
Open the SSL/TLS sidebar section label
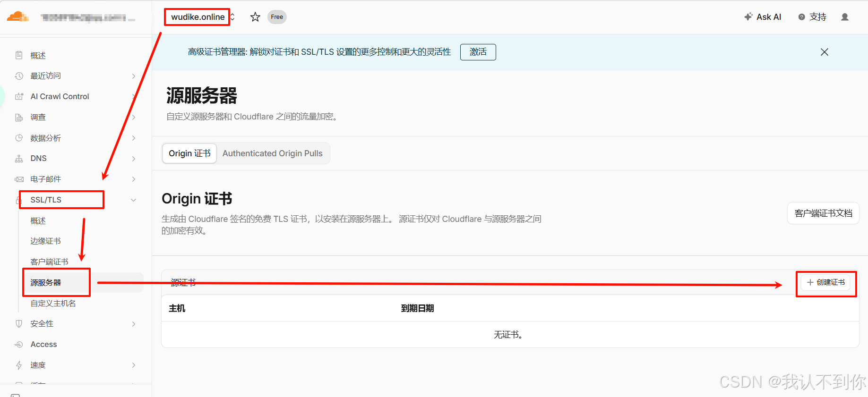tap(46, 200)
